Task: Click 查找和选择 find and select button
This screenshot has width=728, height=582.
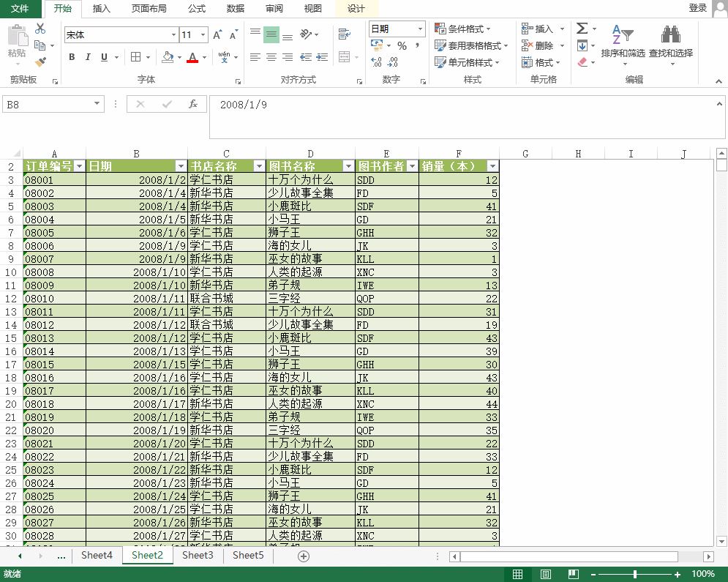Action: tap(671, 45)
